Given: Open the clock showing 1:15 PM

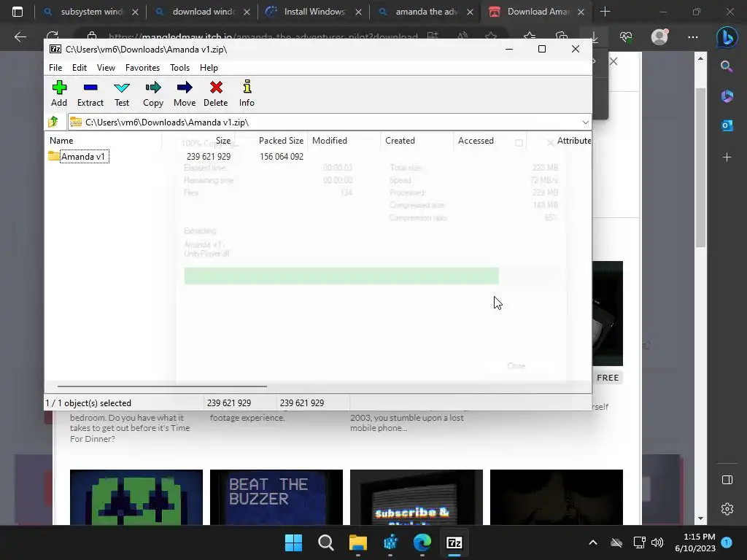Looking at the screenshot, I should click(x=695, y=542).
